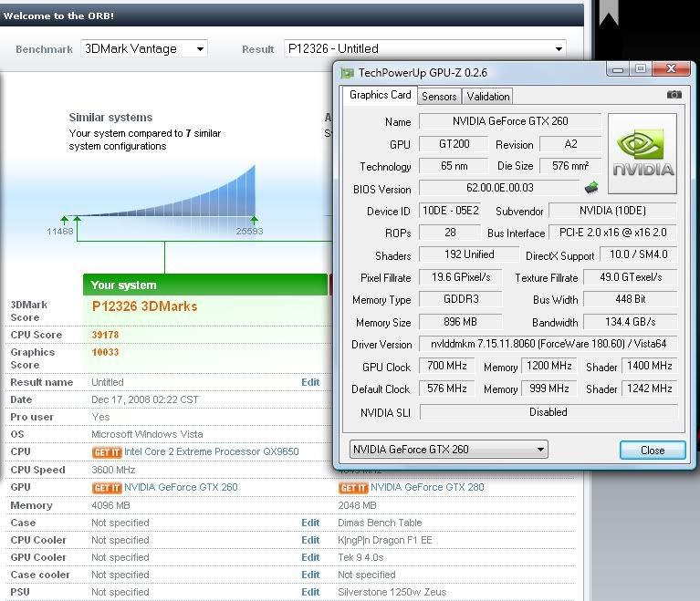
Task: Click the CPU Score value 39178
Action: coord(105,335)
